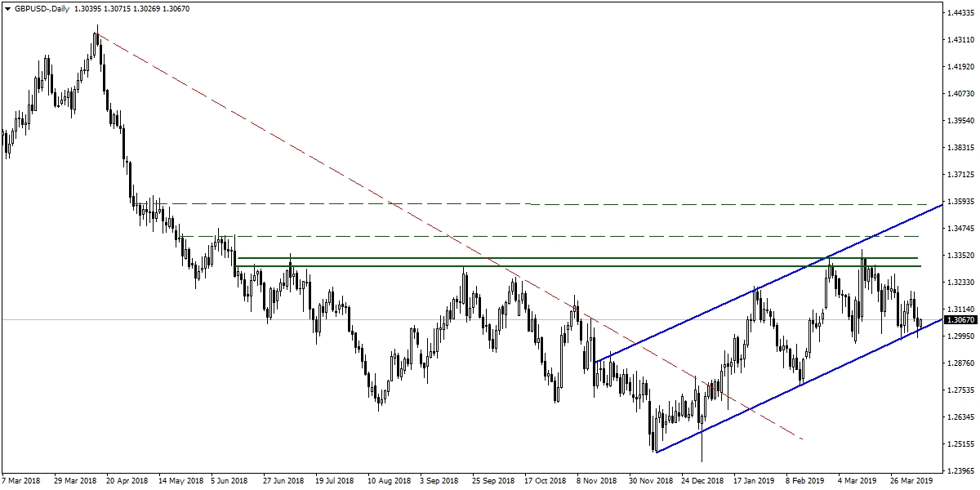This screenshot has height=490, width=980.
Task: Click the 17 Oct 2018 date label
Action: click(x=546, y=482)
